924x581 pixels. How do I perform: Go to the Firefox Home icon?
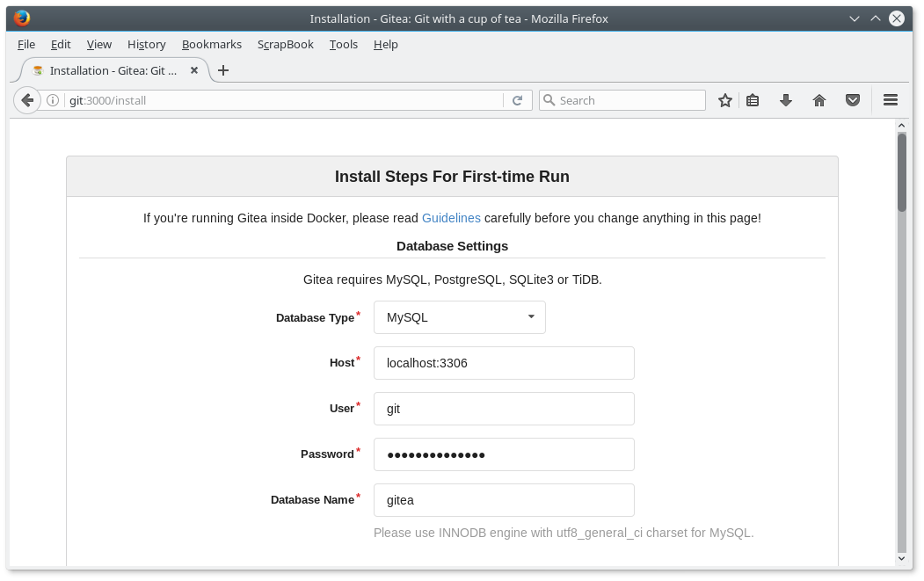tap(819, 100)
